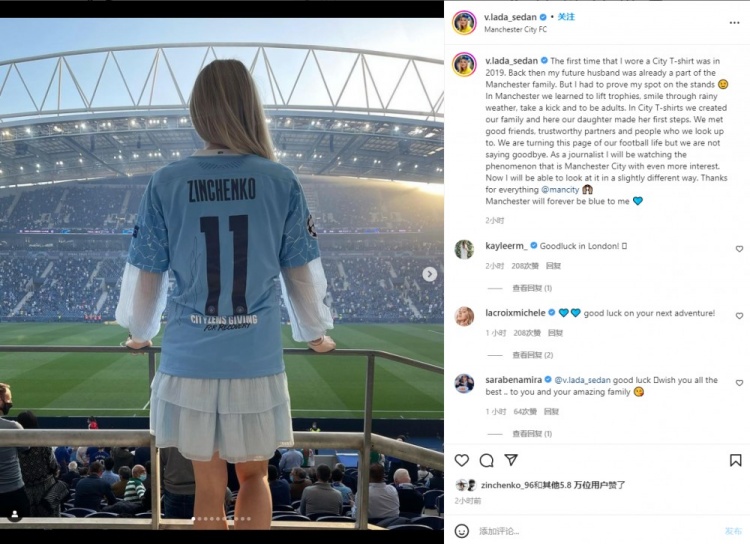Save the post with the bookmark icon

pos(735,460)
